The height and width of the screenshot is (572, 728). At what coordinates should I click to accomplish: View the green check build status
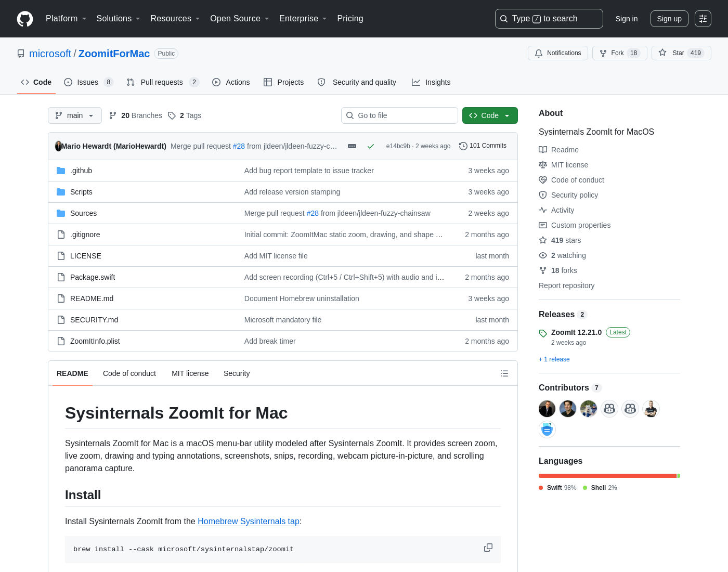click(371, 146)
